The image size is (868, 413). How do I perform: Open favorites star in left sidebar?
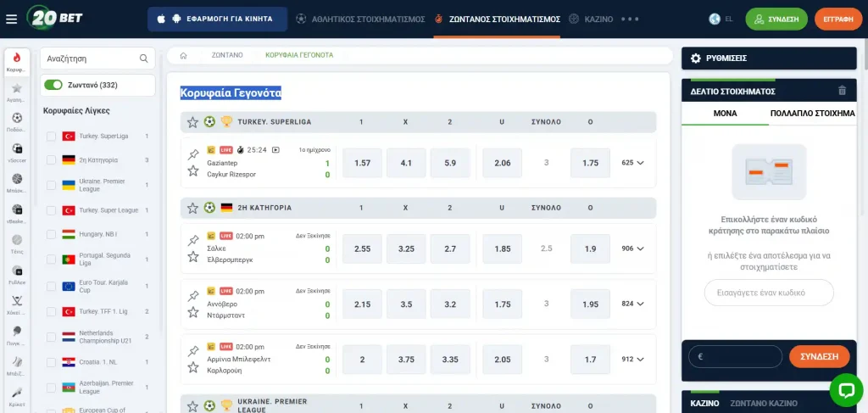click(x=17, y=88)
